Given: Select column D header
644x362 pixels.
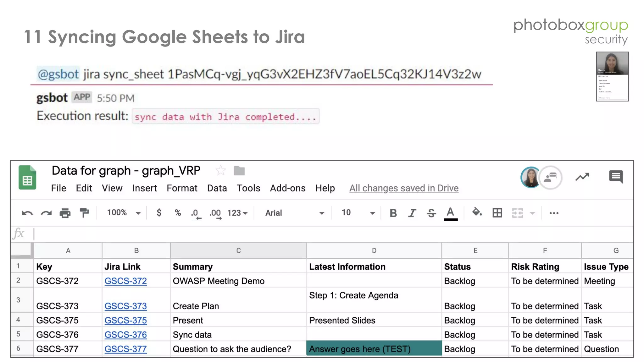Looking at the screenshot, I should tap(374, 250).
